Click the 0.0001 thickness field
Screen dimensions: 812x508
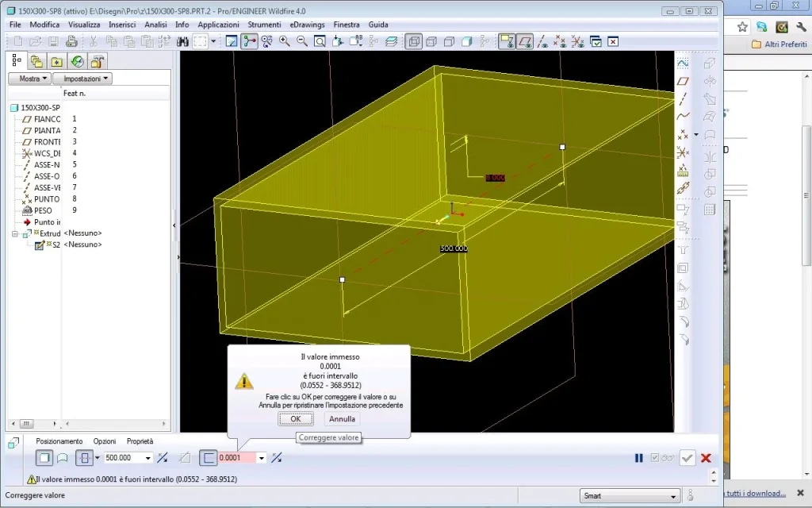point(237,458)
